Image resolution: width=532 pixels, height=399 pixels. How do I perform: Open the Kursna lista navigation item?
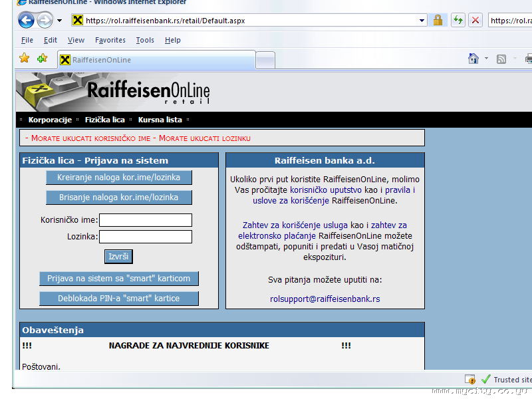(160, 120)
